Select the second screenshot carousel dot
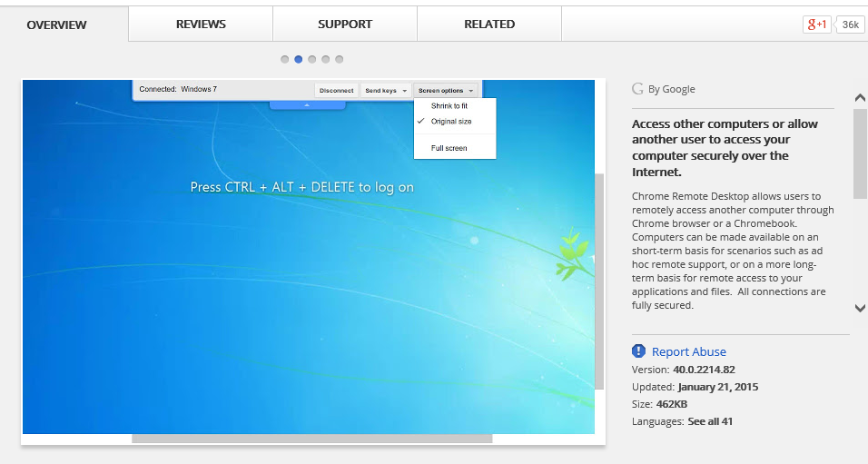This screenshot has height=464, width=868. (299, 59)
